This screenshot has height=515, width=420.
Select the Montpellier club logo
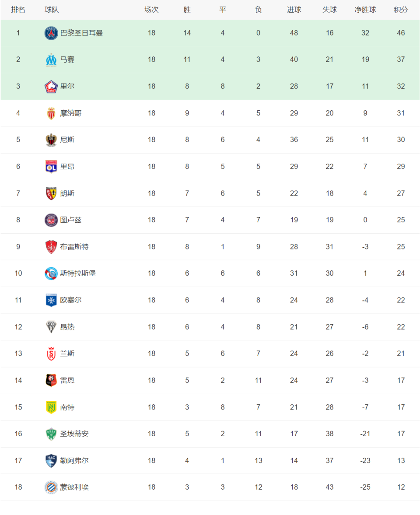click(51, 487)
